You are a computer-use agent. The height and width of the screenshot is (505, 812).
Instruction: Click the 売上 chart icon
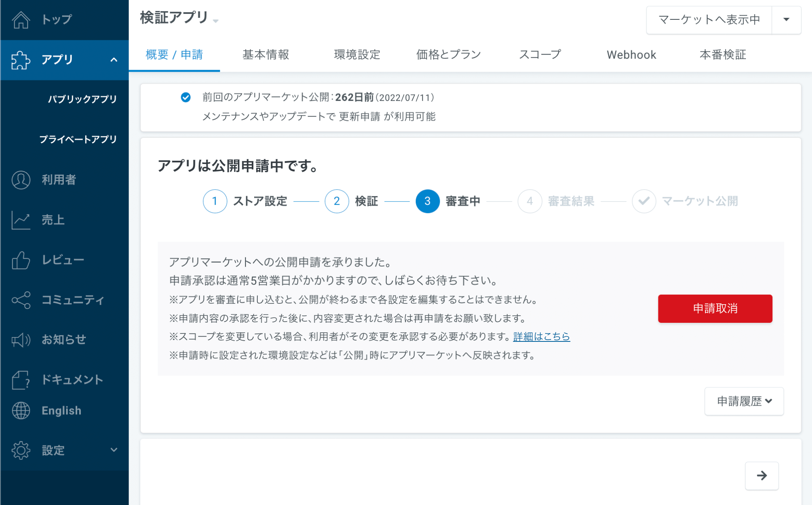21,220
